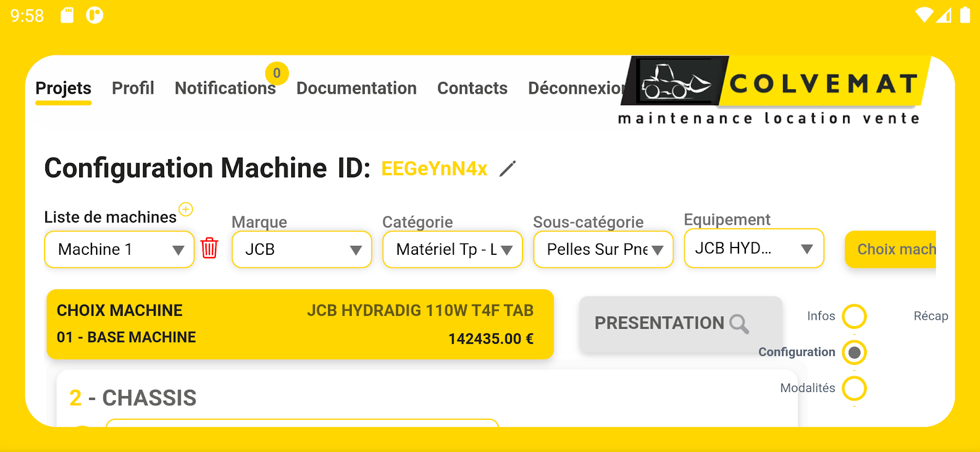Click the pencil icon to edit machine ID
This screenshot has height=452, width=980.
click(x=508, y=168)
